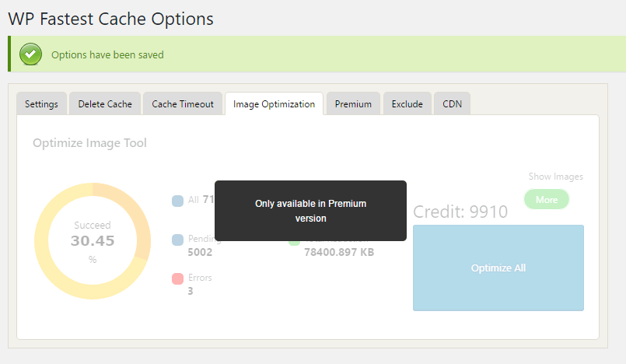Click the red Errors legend swatch
The image size is (626, 364).
[x=177, y=278]
